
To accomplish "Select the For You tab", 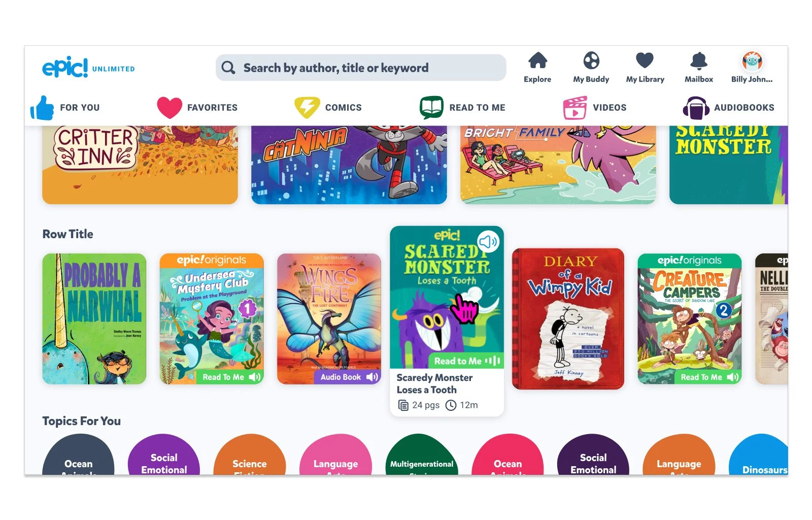I will (65, 108).
